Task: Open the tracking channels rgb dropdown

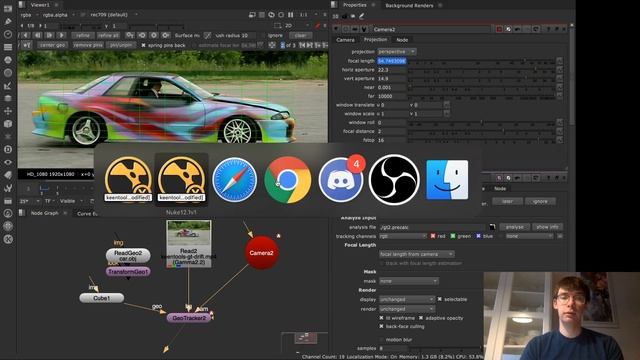Action: click(403, 236)
